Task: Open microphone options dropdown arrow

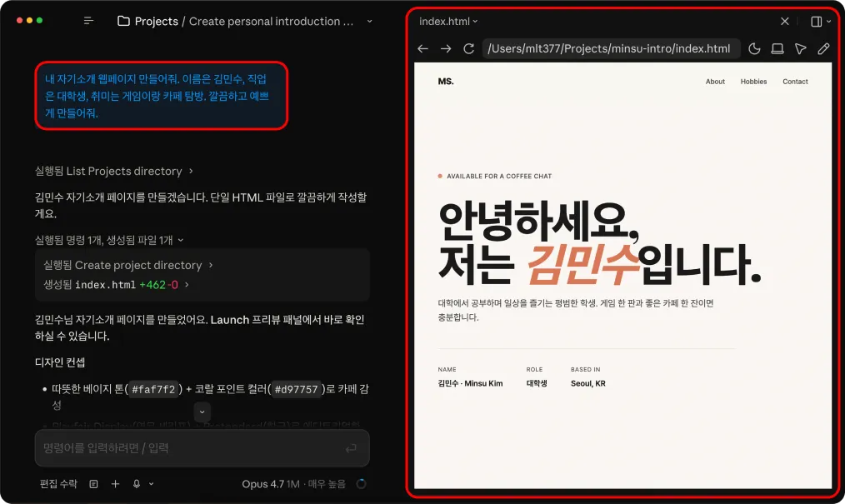Action: tap(152, 484)
